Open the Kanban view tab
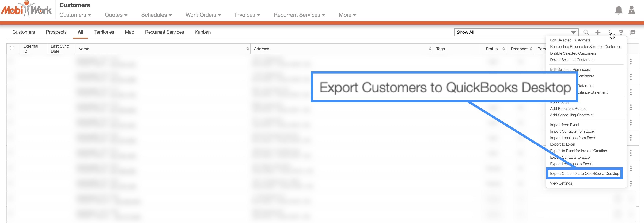The height and width of the screenshot is (223, 644). 203,32
